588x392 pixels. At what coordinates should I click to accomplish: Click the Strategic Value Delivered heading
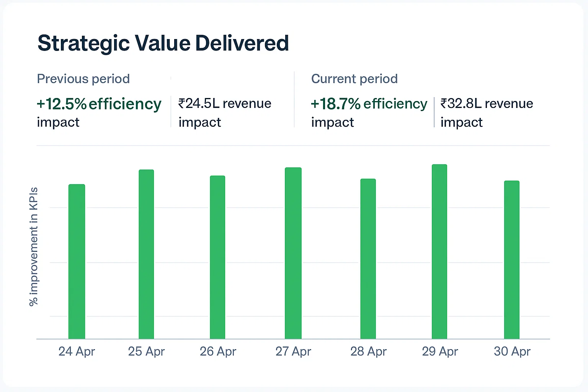163,43
